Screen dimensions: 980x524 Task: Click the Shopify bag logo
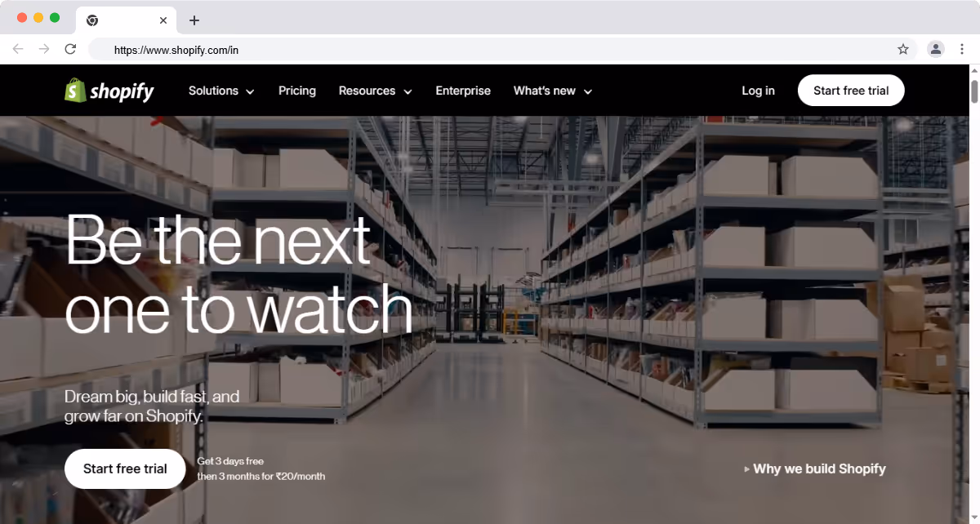(74, 91)
